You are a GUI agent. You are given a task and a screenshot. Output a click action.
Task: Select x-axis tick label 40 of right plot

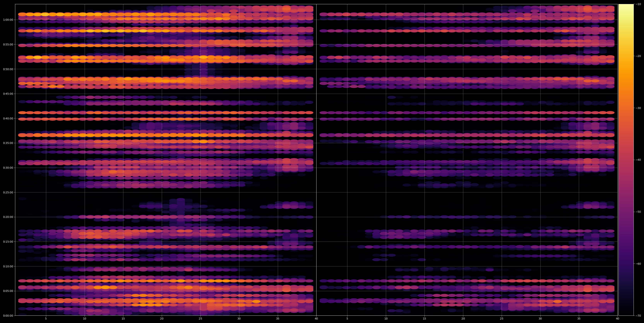[618, 319]
